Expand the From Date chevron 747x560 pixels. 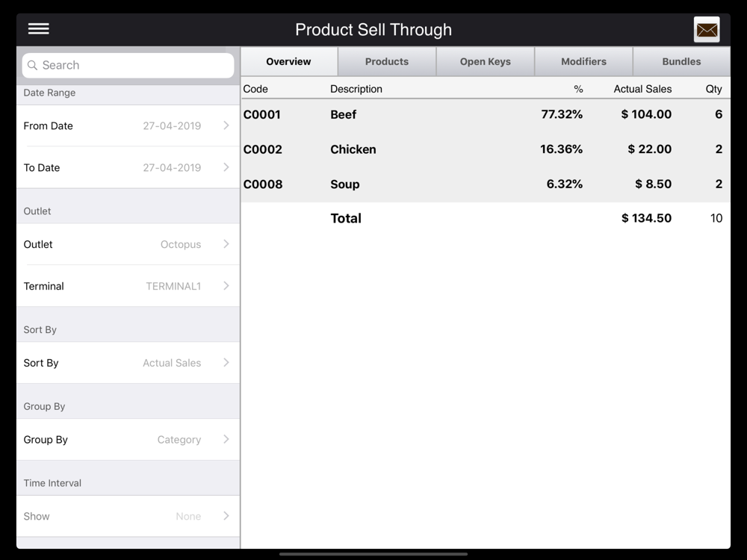[x=226, y=125]
